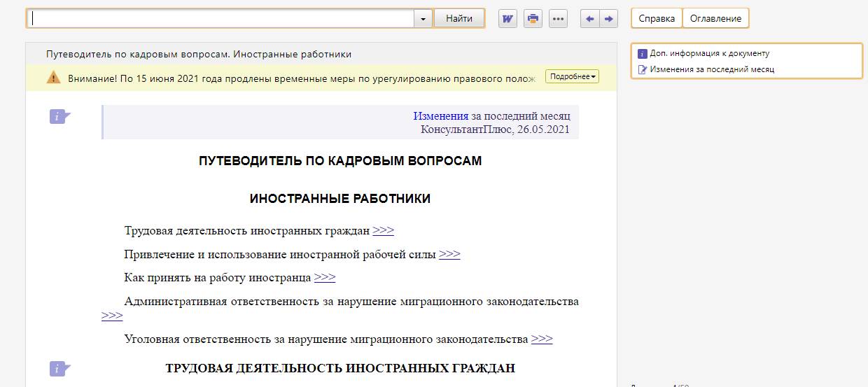Click the info note icon near document header
Image resolution: width=868 pixels, height=387 pixels.
point(59,117)
